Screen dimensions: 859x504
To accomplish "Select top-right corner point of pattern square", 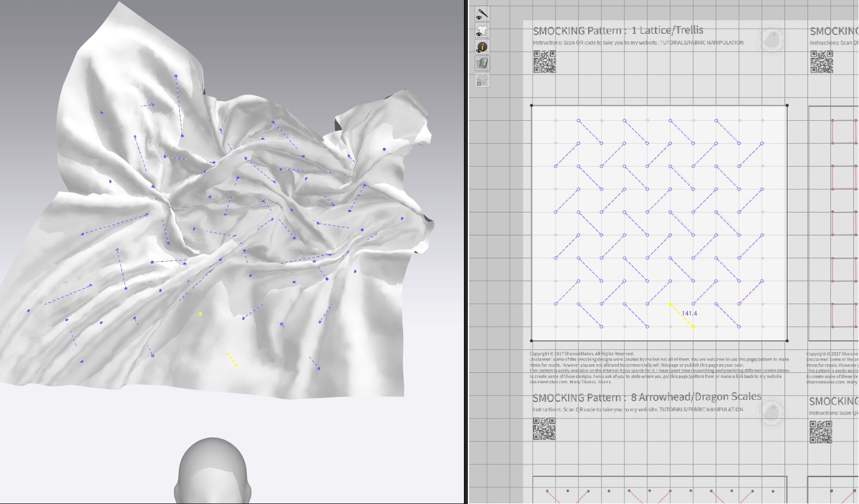I will pyautogui.click(x=787, y=105).
